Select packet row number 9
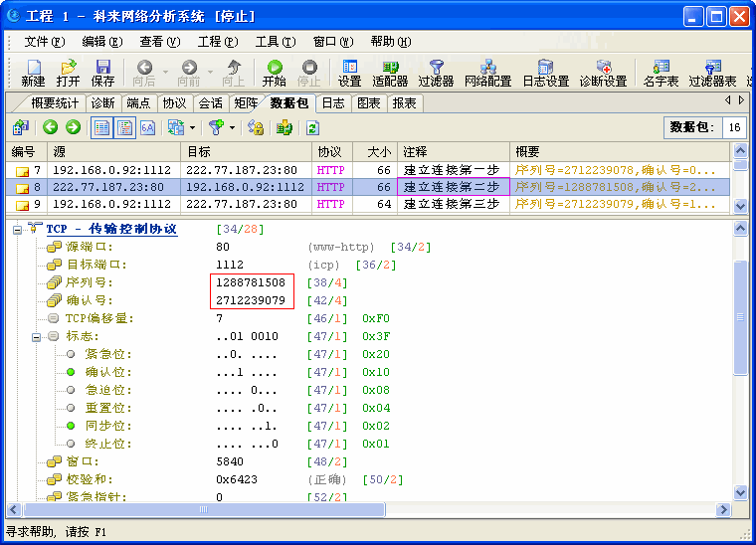The height and width of the screenshot is (545, 756). click(x=368, y=204)
